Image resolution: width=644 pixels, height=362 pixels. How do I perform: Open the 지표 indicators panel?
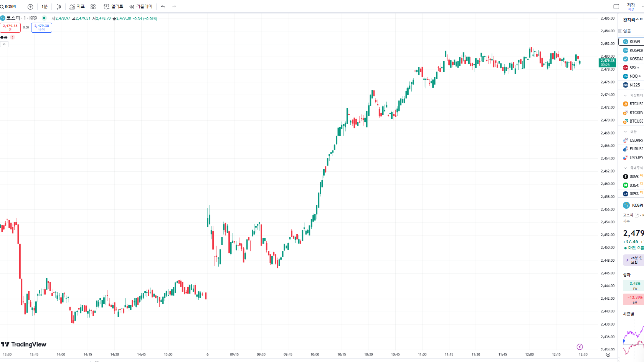pos(77,7)
